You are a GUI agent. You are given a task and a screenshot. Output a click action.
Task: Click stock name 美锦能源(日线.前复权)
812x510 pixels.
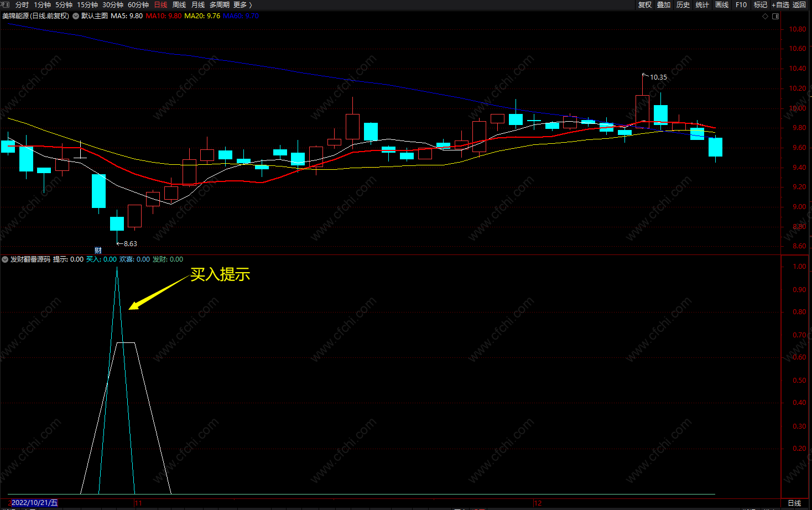point(36,16)
